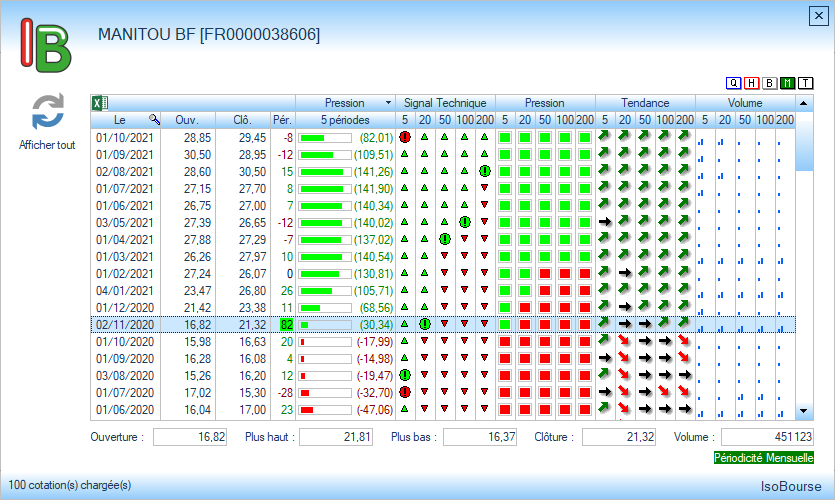835x500 pixels.
Task: Click black flat trend arrow for 01/12/2020
Action: click(625, 307)
